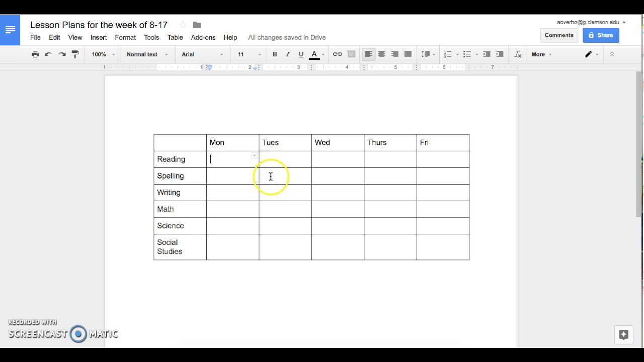Screen dimensions: 644x362
Task: Click the Insert comment icon
Action: (351, 54)
